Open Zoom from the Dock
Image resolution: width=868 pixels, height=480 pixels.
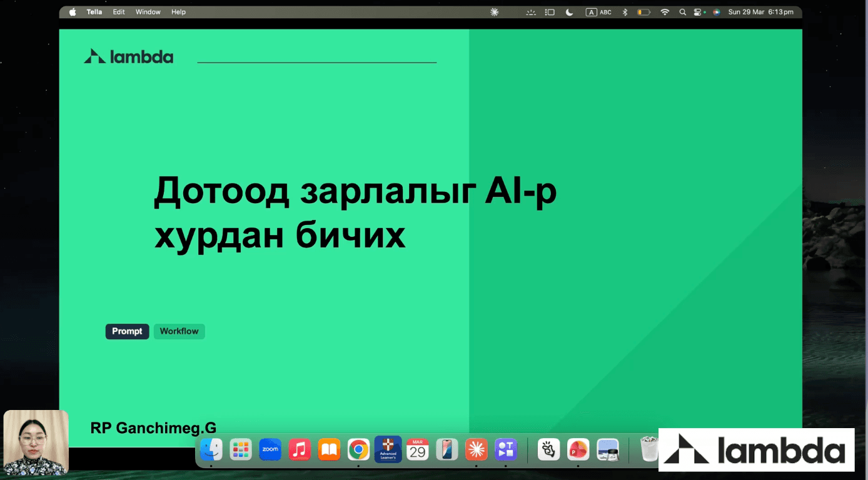click(x=270, y=449)
